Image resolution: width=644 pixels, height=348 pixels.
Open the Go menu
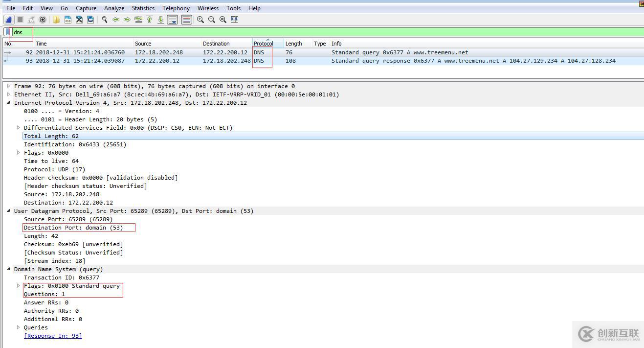click(x=65, y=8)
